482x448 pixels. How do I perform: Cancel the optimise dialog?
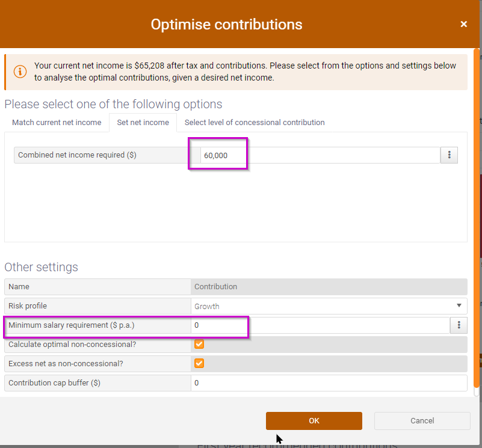tap(422, 421)
